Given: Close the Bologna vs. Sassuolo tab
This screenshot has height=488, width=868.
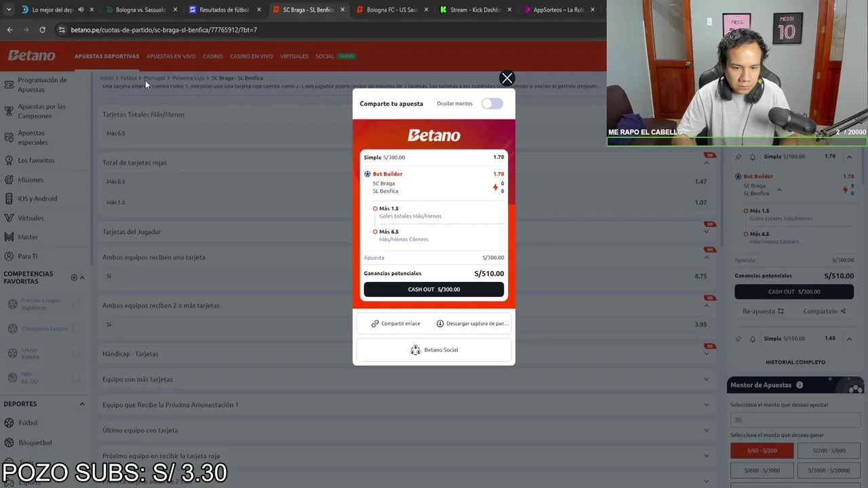Looking at the screenshot, I should coord(175,9).
